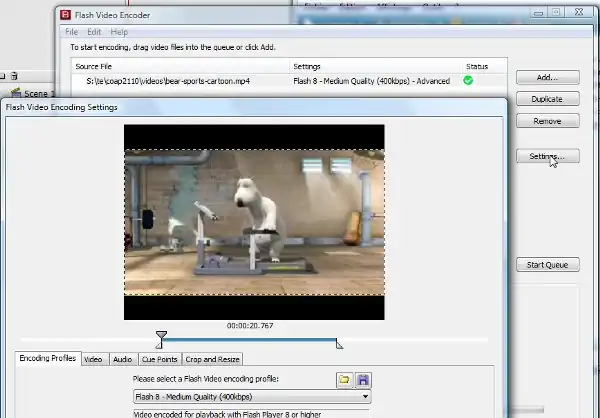Click the Flash Video Encoder app icon
Viewport: 600px width, 418px height.
click(x=66, y=15)
